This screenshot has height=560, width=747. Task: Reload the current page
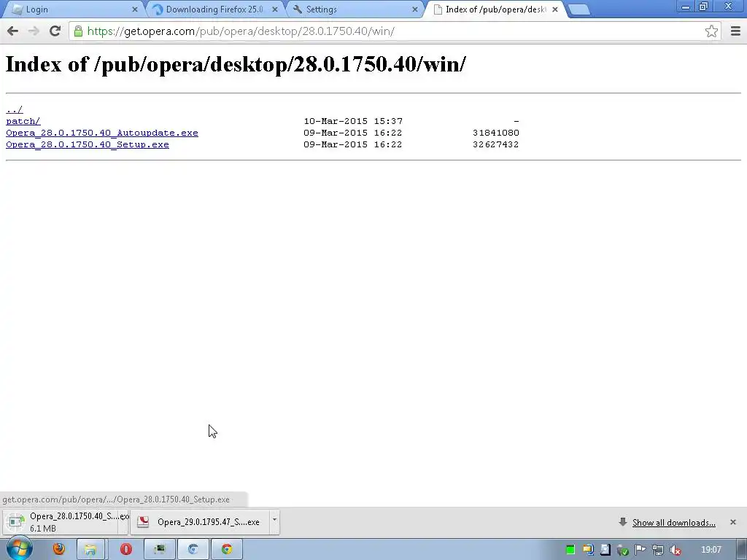tap(55, 31)
